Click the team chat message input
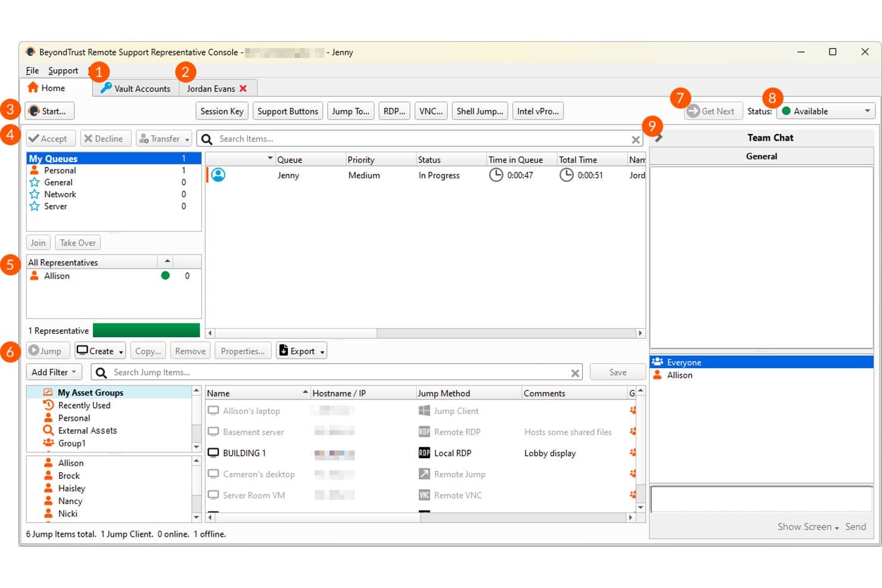Viewport: 882px width, 588px height. click(762, 499)
